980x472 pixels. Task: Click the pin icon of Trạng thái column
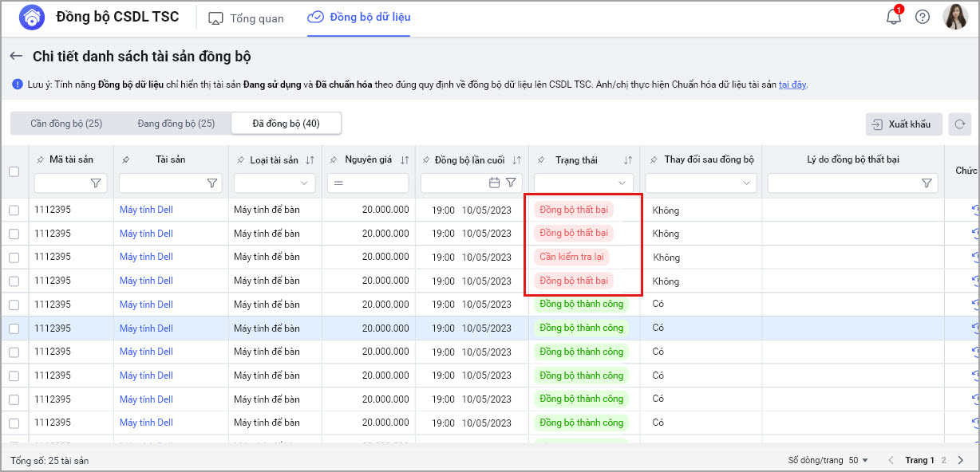[x=542, y=160]
